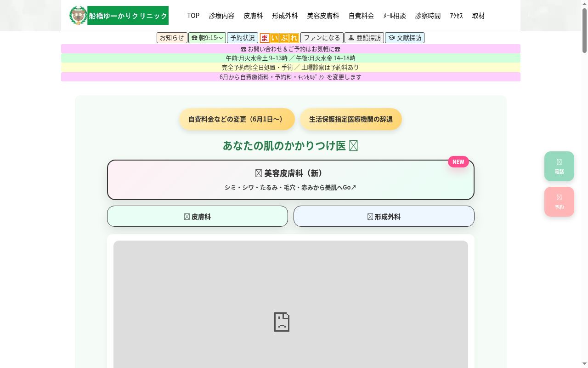Screen dimensions: 588x368
Task: Go to 皮膚科 in the navigation bar
Action: tap(254, 16)
